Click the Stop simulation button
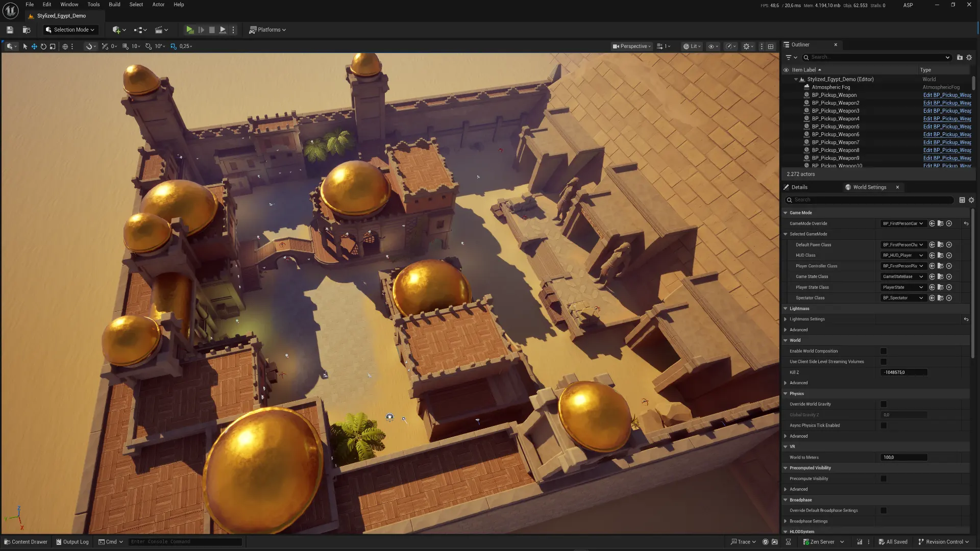The height and width of the screenshot is (551, 980). pos(212,30)
